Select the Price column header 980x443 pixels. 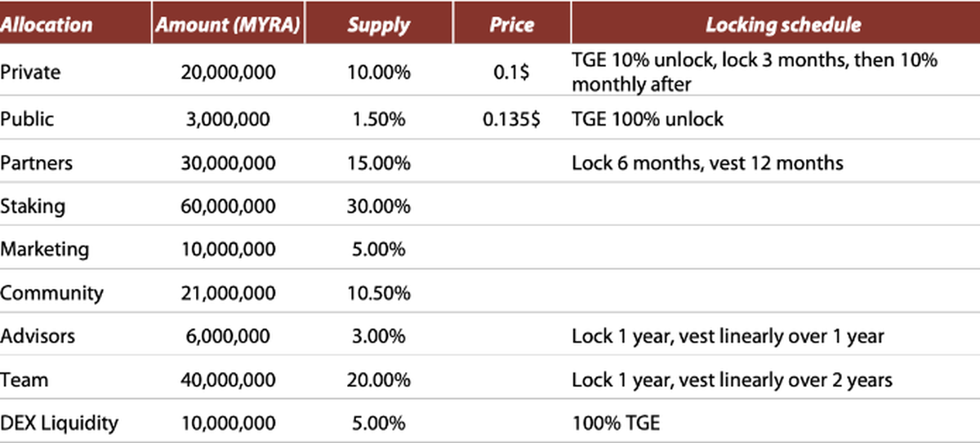click(x=510, y=24)
